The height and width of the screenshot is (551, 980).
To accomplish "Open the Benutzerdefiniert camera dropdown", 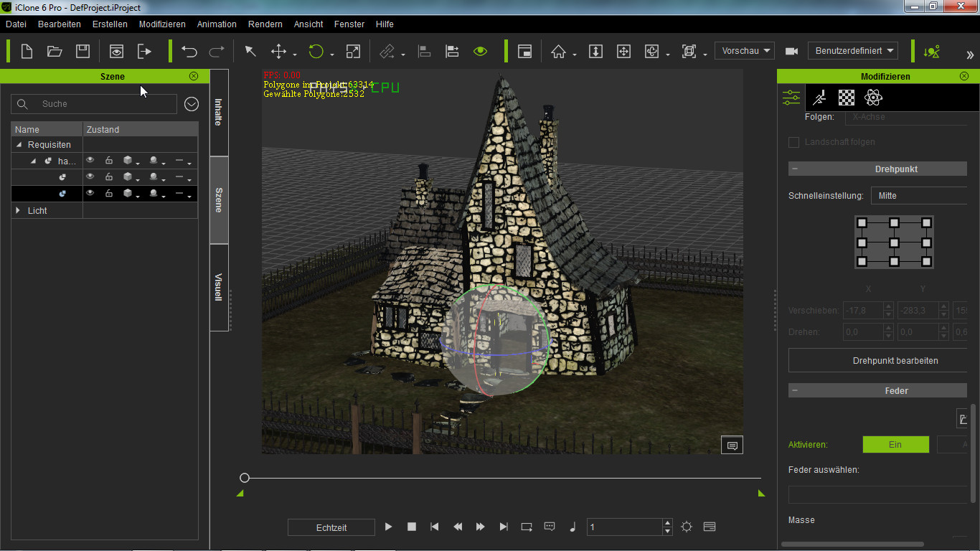I will point(853,51).
